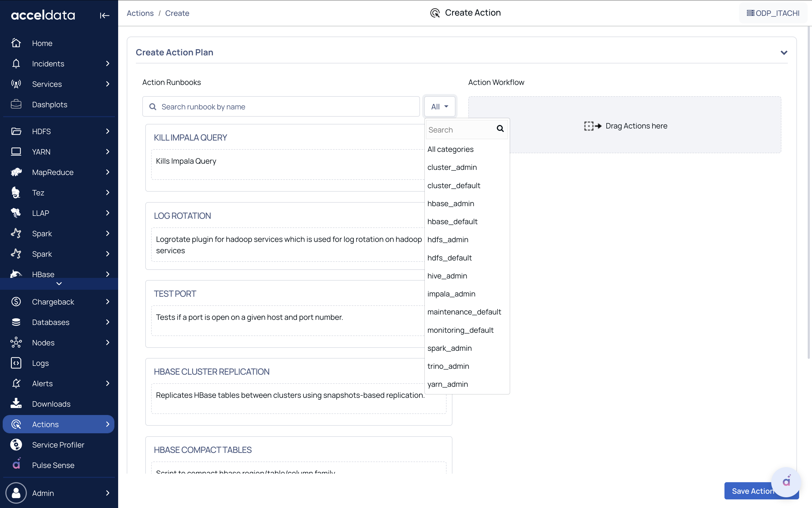Choose maintenance_default category
The height and width of the screenshot is (508, 812).
(467, 312)
